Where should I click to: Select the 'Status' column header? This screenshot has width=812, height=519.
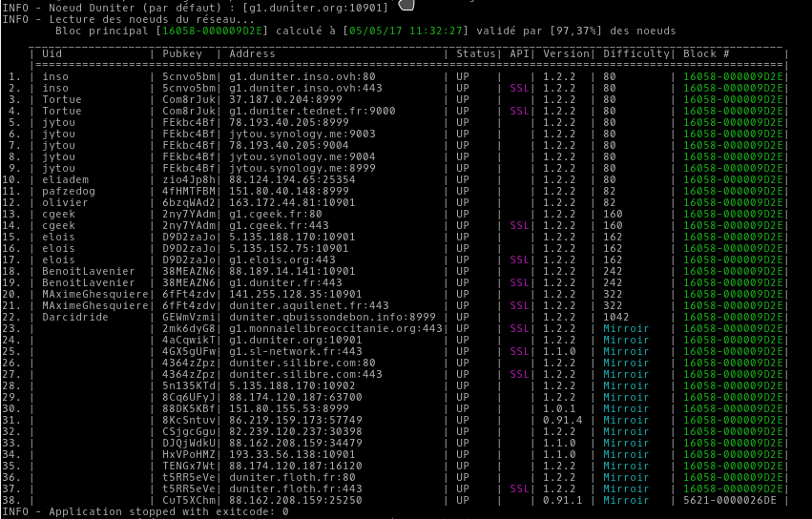476,53
